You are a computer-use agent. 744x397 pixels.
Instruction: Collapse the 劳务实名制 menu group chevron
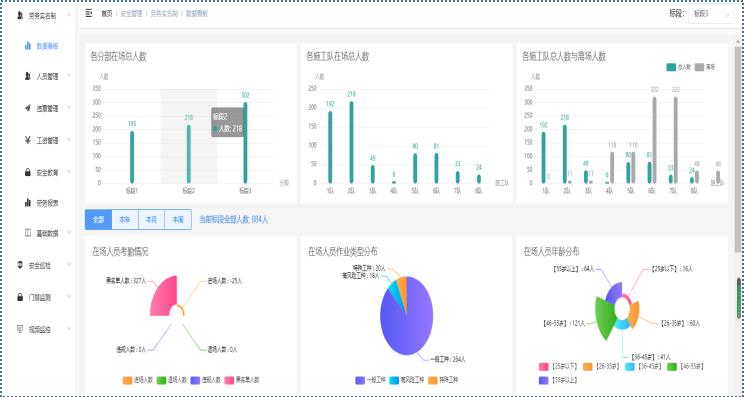[x=69, y=15]
